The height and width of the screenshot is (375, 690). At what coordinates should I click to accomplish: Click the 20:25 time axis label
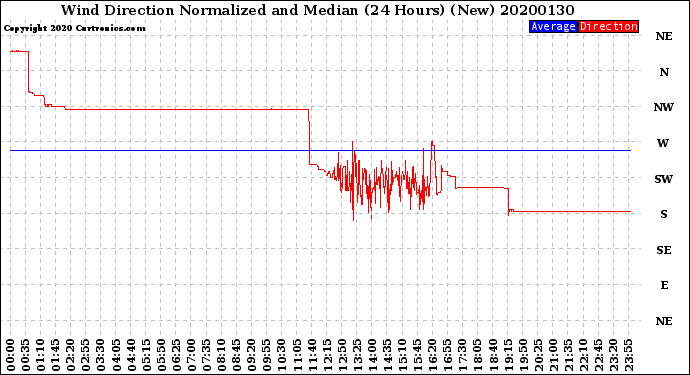point(538,355)
